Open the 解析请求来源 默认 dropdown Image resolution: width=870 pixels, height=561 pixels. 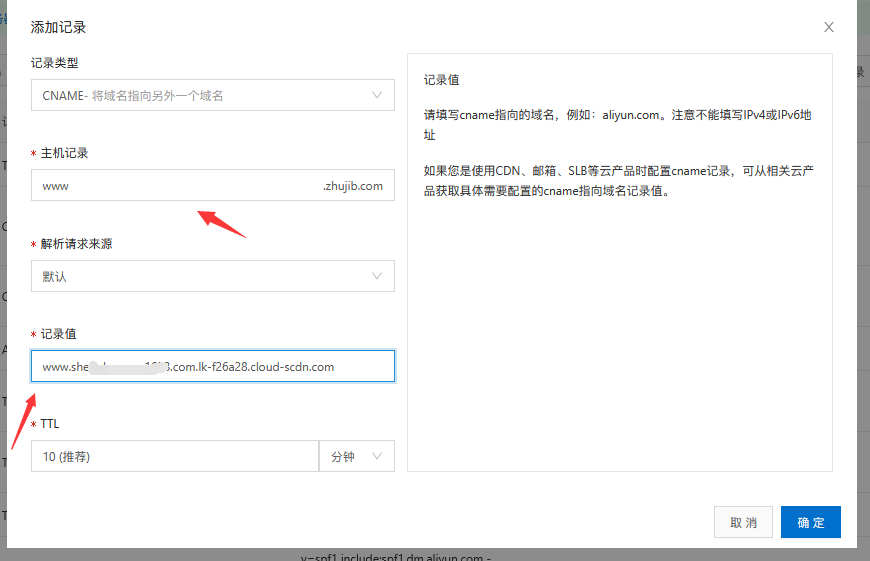(213, 276)
